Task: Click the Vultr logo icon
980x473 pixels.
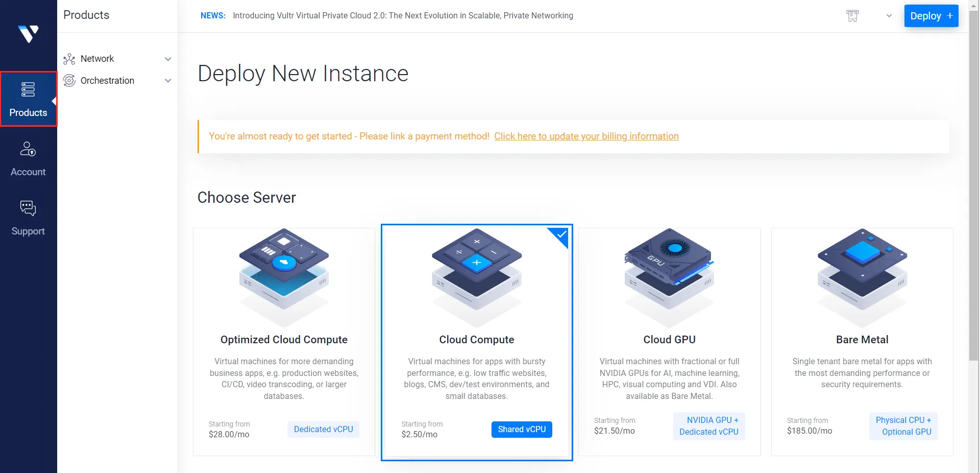Action: pos(29,34)
